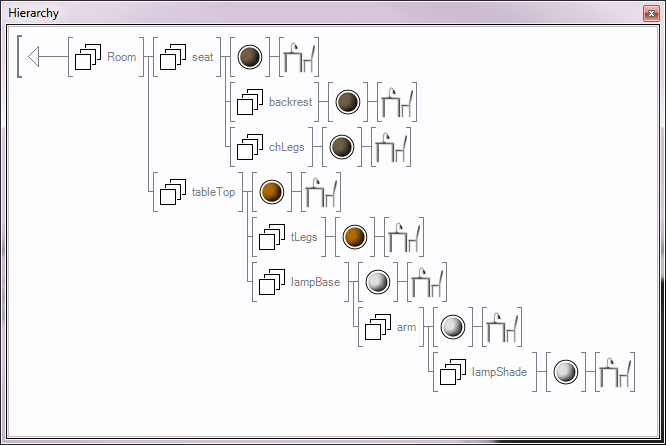Select the Room node stacked-squares icon
The height and width of the screenshot is (445, 666).
90,57
